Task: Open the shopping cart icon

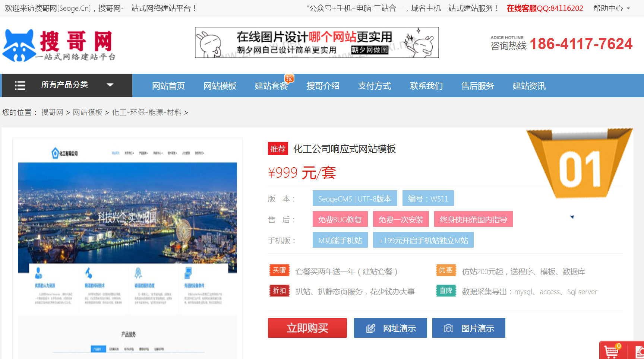Action: coord(612,351)
